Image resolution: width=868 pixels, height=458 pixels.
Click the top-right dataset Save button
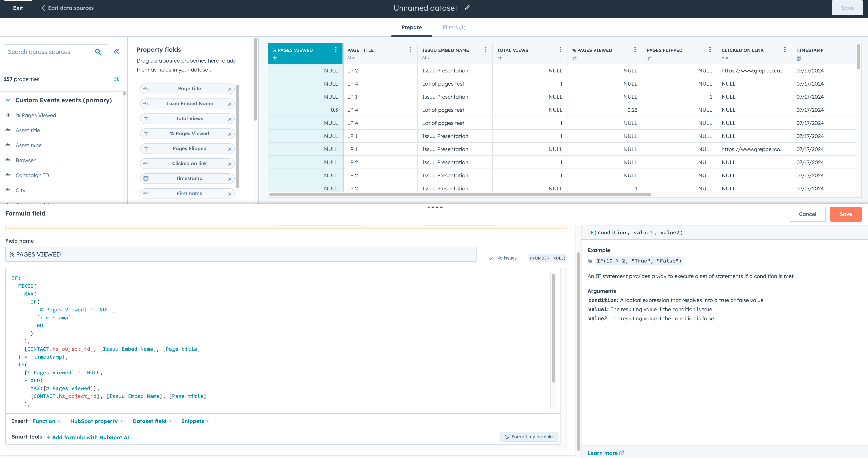click(847, 8)
